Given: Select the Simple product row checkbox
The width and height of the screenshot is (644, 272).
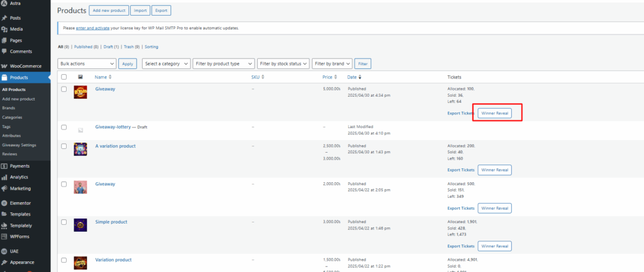Looking at the screenshot, I should click(64, 222).
